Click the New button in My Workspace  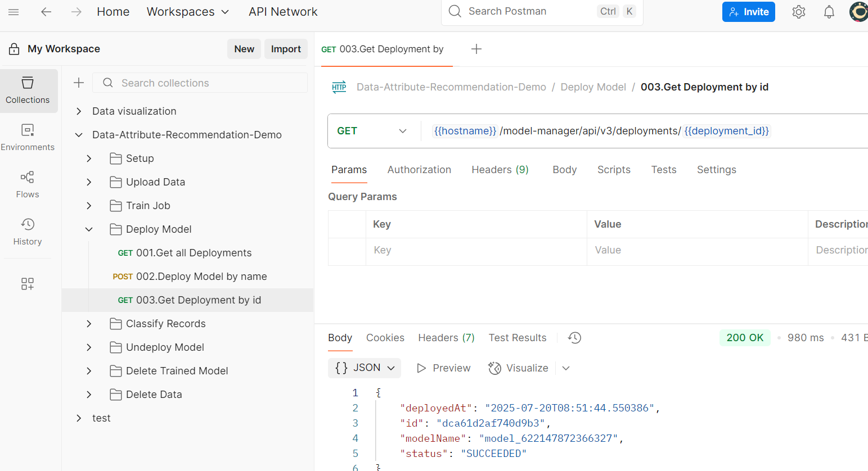coord(244,49)
